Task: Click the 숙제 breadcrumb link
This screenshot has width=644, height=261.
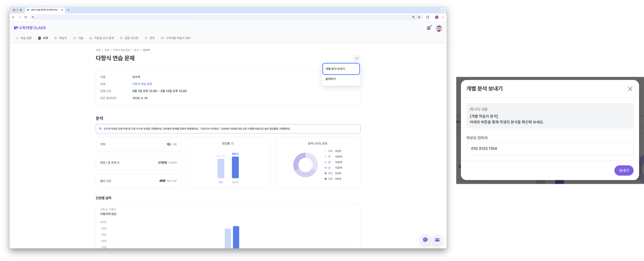Action: pyautogui.click(x=107, y=50)
